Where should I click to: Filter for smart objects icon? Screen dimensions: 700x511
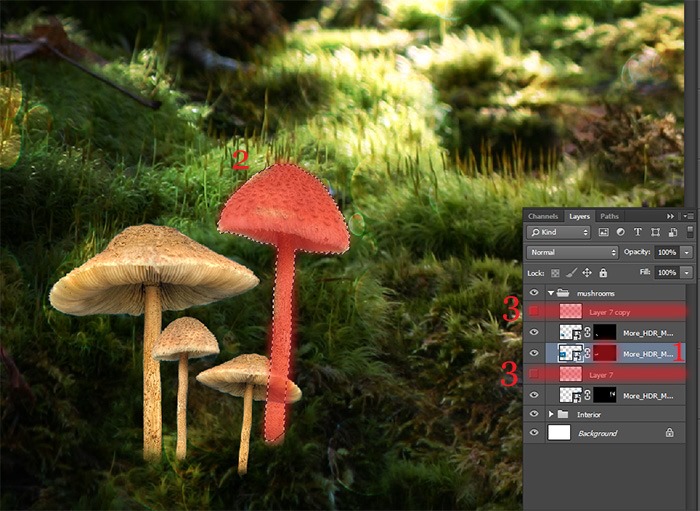pos(672,232)
